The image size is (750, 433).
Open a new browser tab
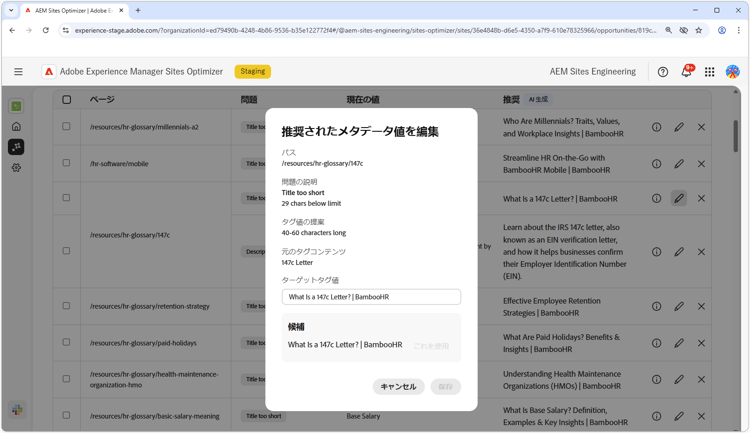point(138,11)
